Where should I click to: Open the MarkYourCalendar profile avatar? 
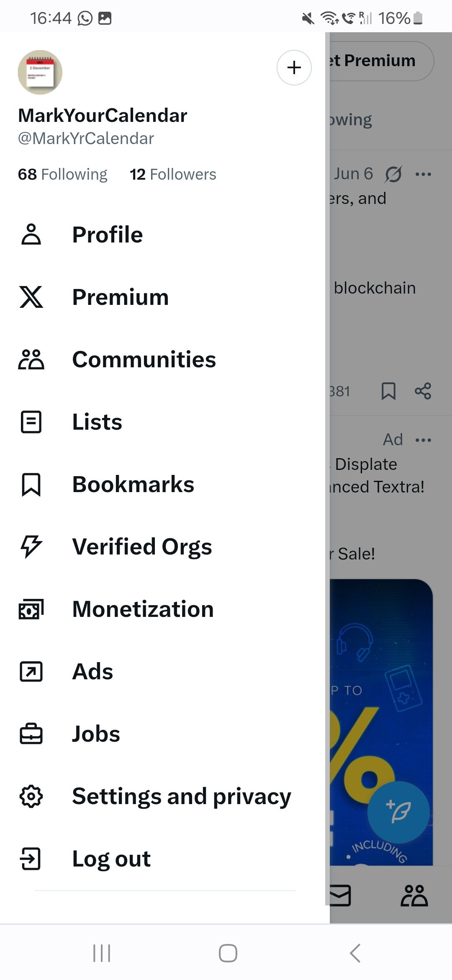[x=40, y=72]
